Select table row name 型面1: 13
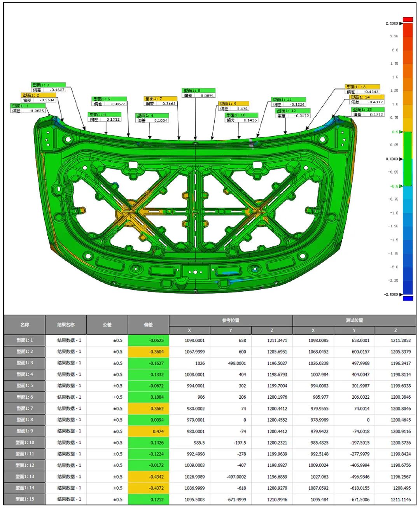Image resolution: width=420 pixels, height=510 pixels. [25, 477]
